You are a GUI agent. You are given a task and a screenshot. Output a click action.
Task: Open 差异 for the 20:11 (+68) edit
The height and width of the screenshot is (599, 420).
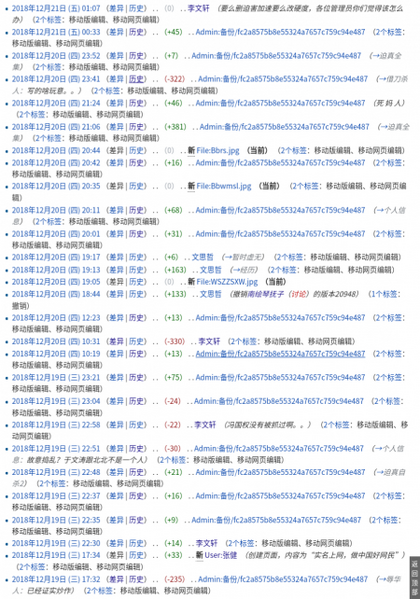[x=116, y=210]
